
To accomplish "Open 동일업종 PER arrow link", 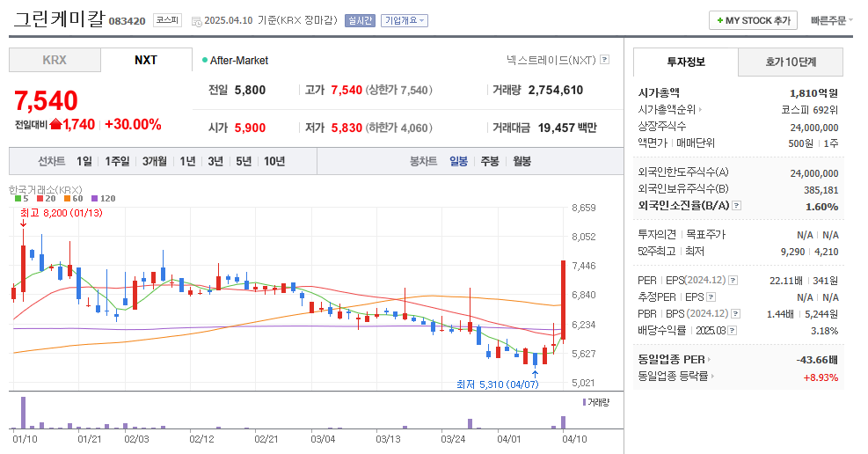I will (709, 359).
